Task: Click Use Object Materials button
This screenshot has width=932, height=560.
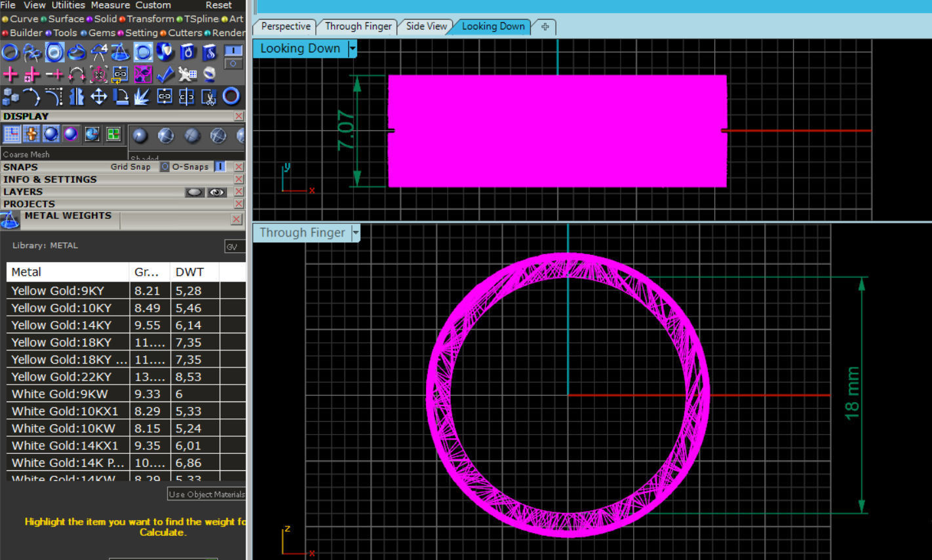Action: coord(206,495)
